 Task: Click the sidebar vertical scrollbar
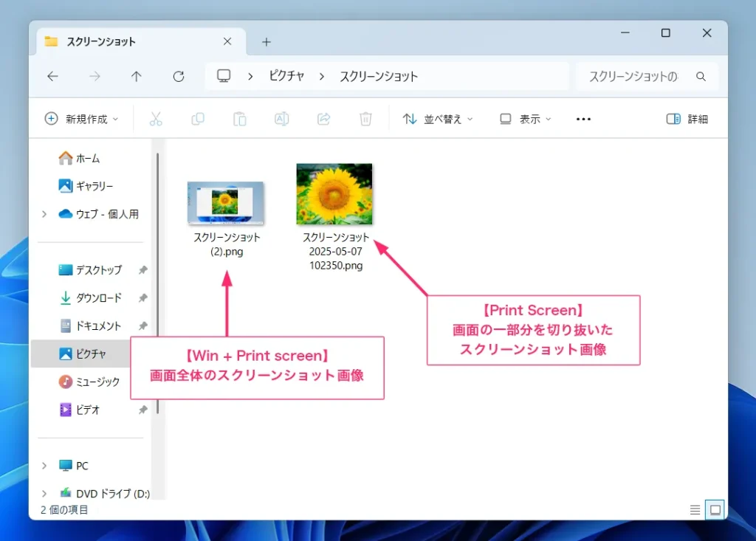click(x=158, y=283)
